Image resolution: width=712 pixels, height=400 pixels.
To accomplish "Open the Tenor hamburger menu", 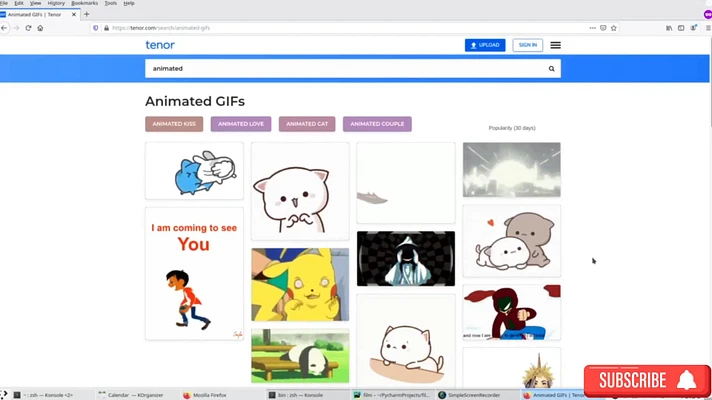I will [555, 45].
